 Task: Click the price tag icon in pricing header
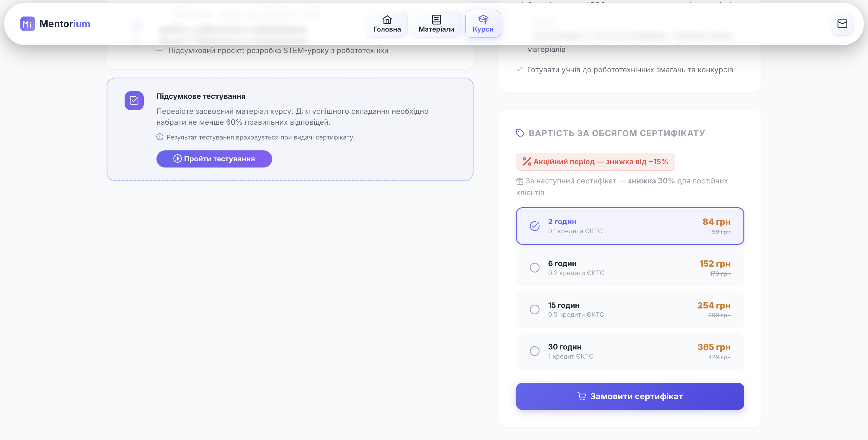pyautogui.click(x=520, y=133)
